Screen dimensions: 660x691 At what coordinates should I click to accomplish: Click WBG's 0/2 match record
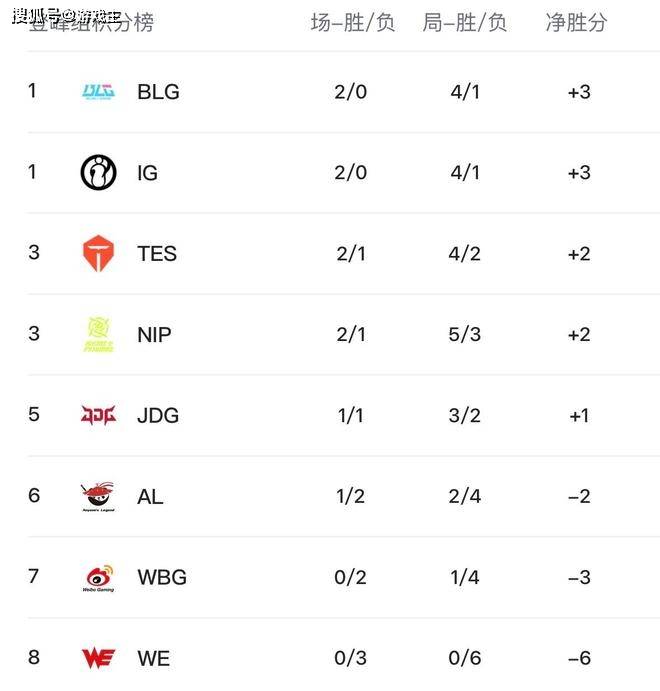(x=351, y=577)
